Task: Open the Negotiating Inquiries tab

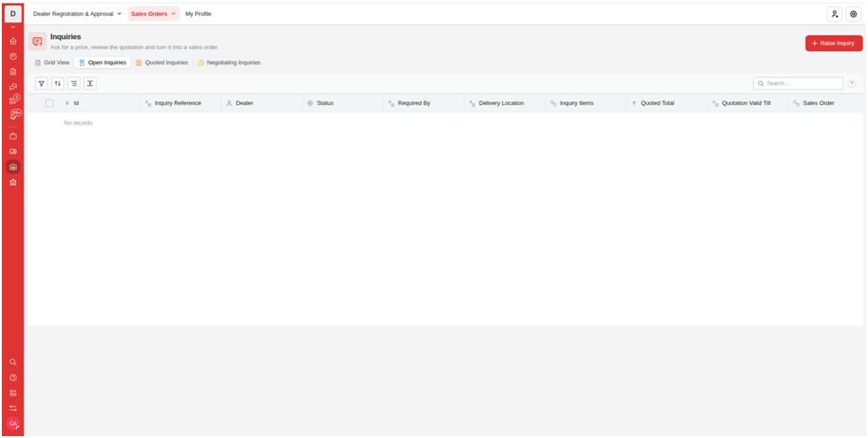Action: point(229,62)
